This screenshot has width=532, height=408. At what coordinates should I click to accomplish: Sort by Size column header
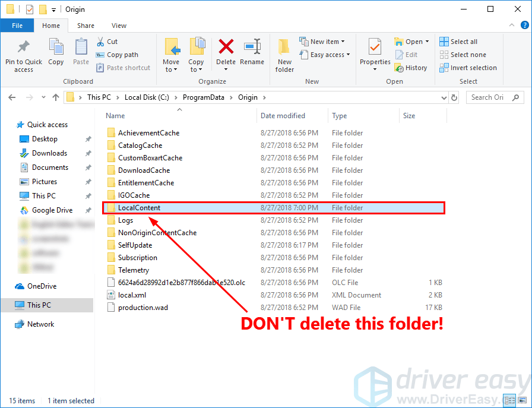coord(409,116)
